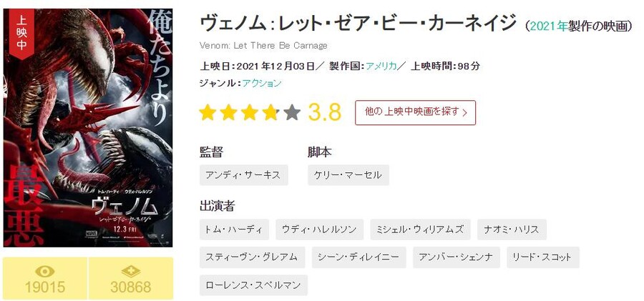Open the Venom movie poster
The height and width of the screenshot is (301, 644).
(87, 129)
